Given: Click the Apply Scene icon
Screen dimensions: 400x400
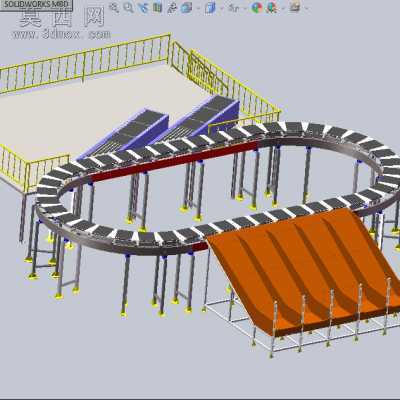Looking at the screenshot, I should coord(272,7).
